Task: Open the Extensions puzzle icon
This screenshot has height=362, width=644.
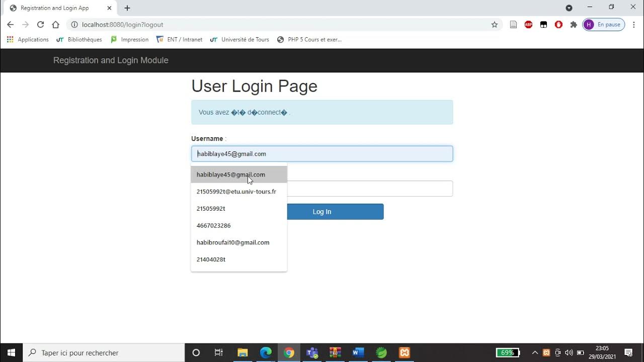Action: 574,25
